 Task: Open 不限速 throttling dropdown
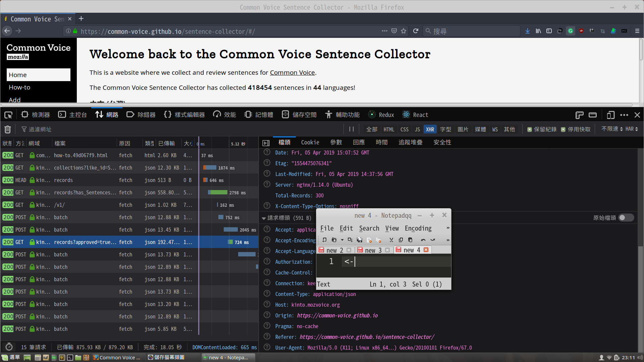click(612, 129)
